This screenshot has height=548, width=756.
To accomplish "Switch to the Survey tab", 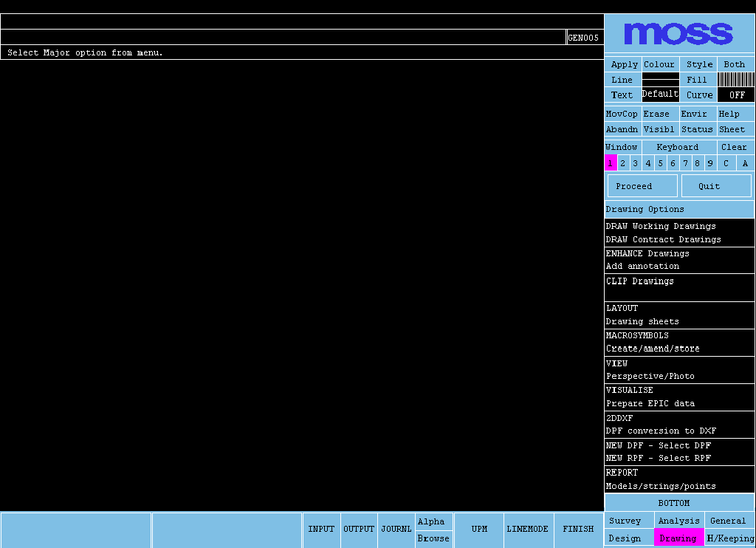I will coord(625,521).
